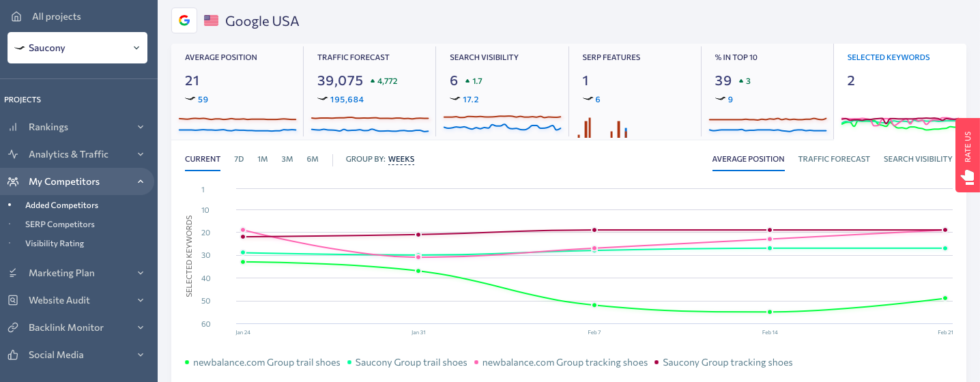Screen dimensions: 980x382
Task: Toggle Saucony Group tracking shoes legend
Action: point(724,362)
